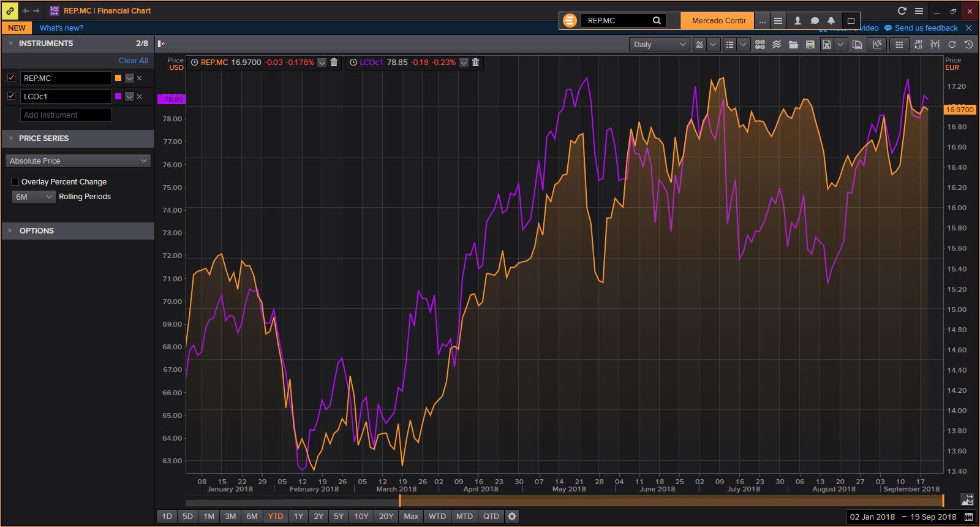Click the orange REP.MC color swatch
This screenshot has height=527, width=980.
pyautogui.click(x=118, y=78)
